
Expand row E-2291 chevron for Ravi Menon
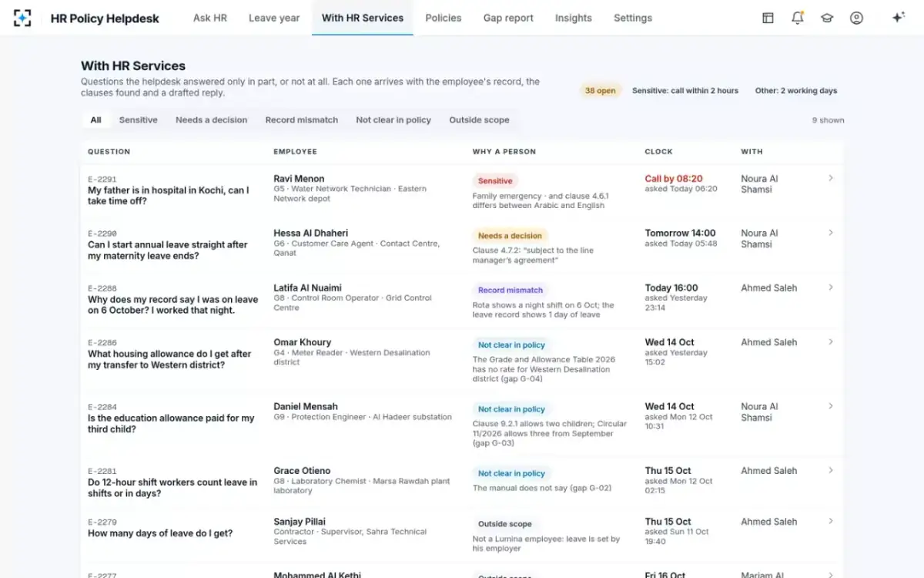point(831,178)
